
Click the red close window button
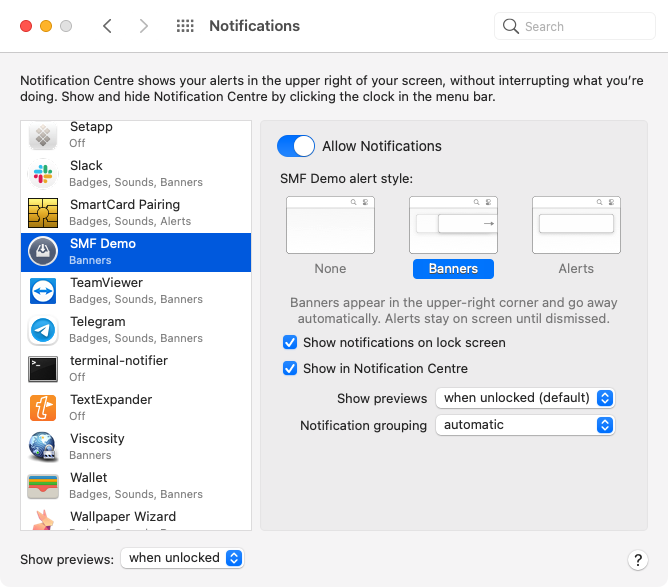(x=26, y=26)
